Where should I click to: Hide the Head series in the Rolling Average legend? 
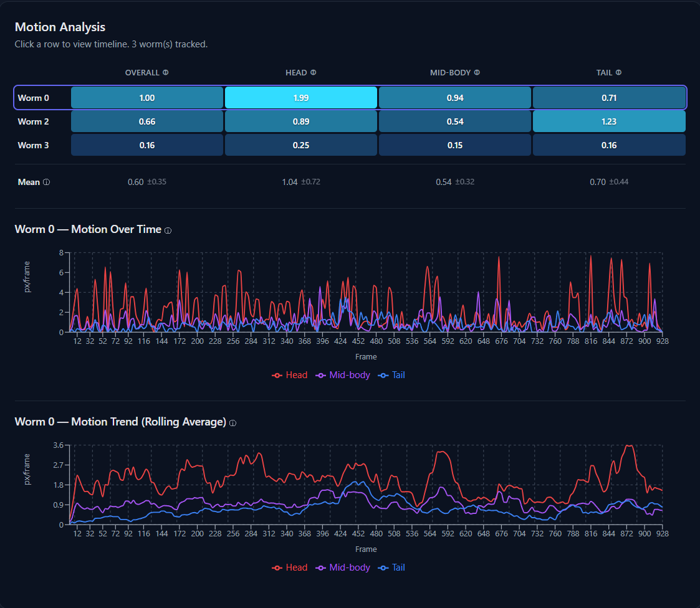click(290, 568)
